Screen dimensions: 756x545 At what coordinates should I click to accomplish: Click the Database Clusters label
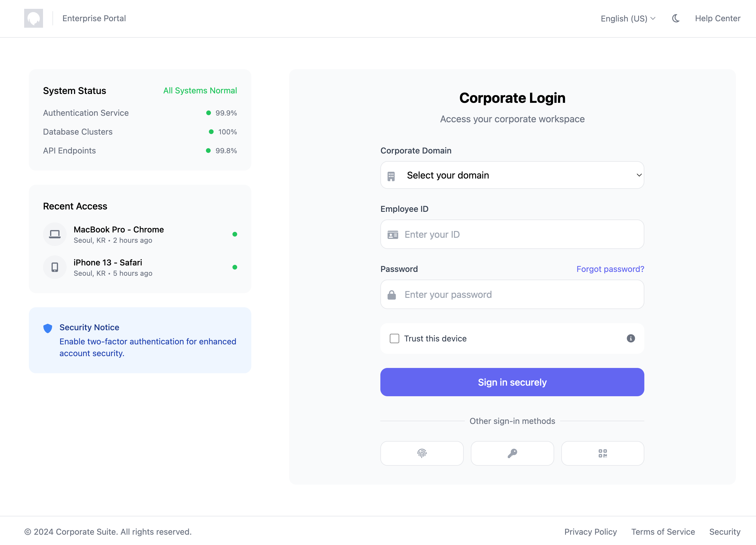click(78, 132)
